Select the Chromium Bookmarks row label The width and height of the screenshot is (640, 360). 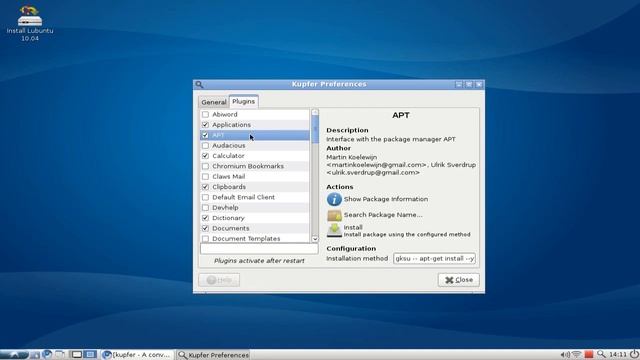(248, 167)
